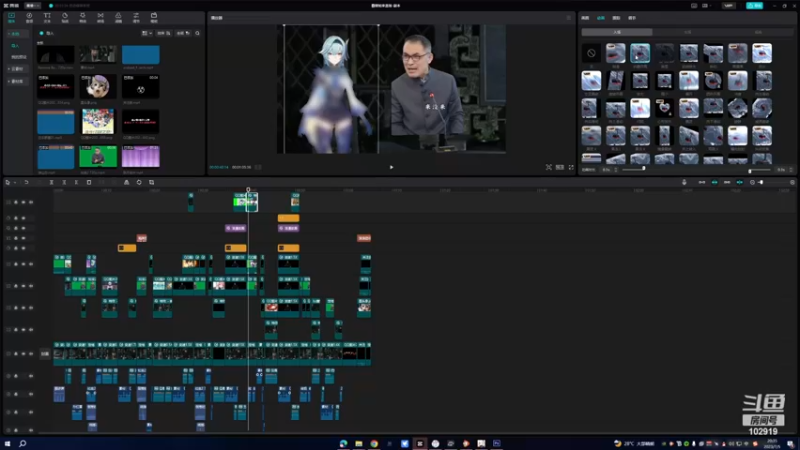Switch to the Picture tab in right panel

tap(585, 18)
